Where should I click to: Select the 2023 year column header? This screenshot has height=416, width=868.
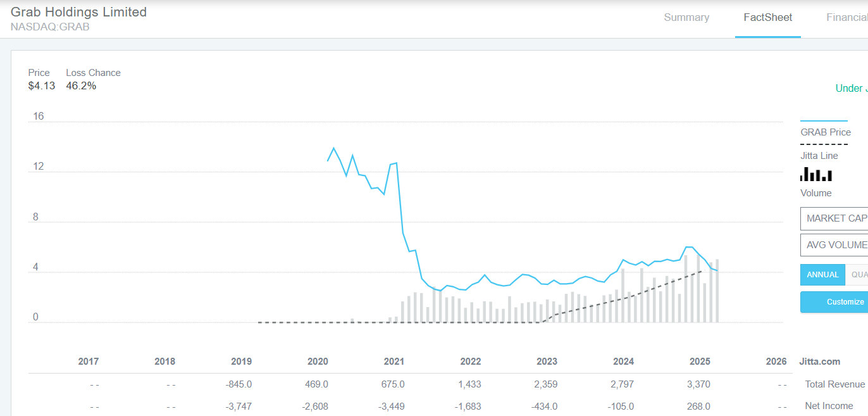click(547, 362)
